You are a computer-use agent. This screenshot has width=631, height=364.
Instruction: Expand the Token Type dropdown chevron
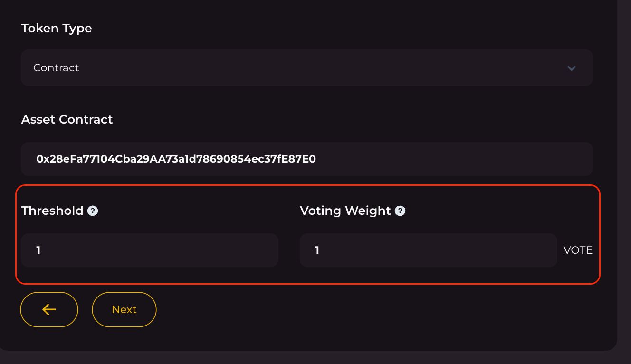(572, 68)
